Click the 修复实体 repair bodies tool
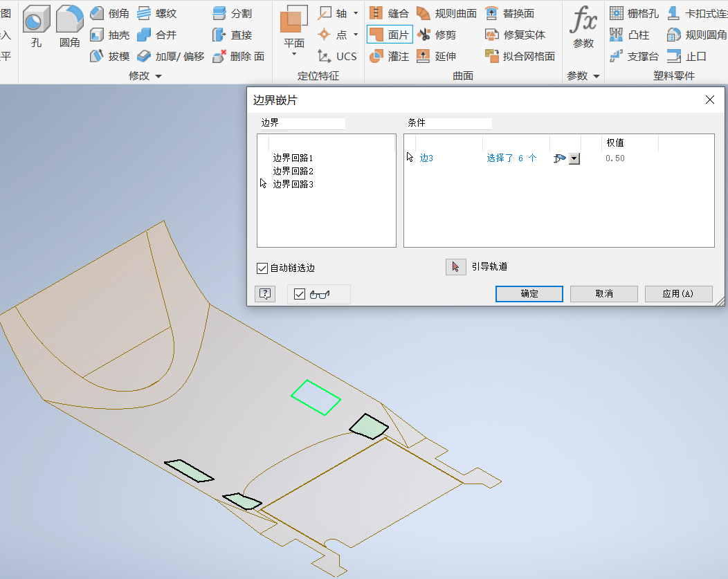728x579 pixels. pyautogui.click(x=515, y=35)
